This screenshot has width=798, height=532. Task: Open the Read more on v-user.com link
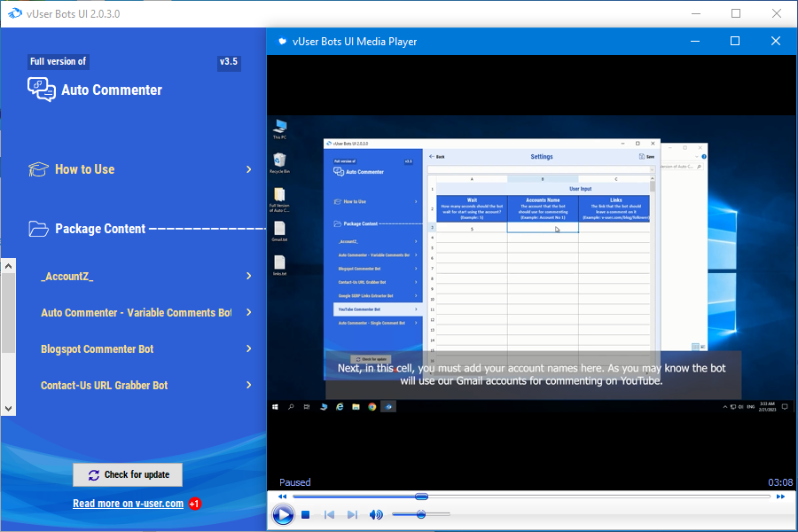129,504
